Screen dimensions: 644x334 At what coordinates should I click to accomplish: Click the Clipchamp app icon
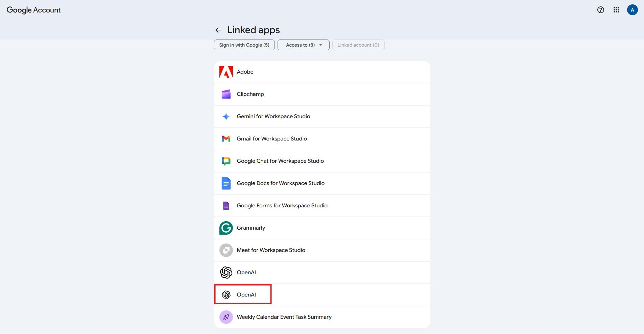226,94
